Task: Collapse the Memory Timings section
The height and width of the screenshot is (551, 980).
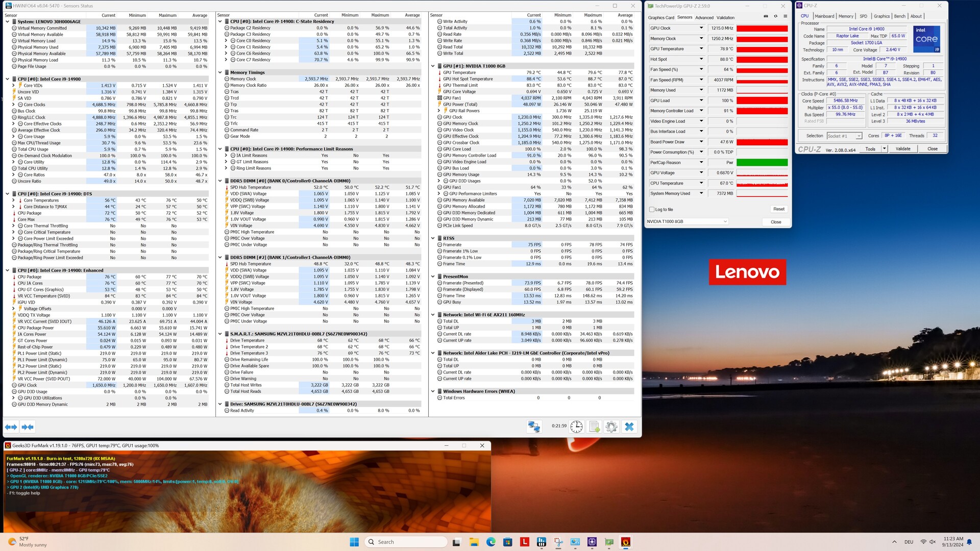Action: pyautogui.click(x=220, y=72)
